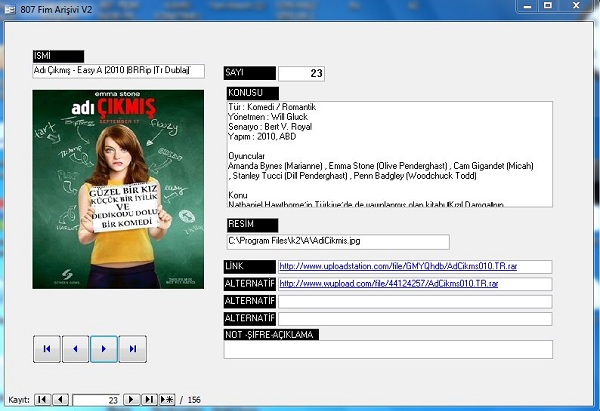Viewport: 600px width, 411px height.
Task: Click the text 'Yönetmen : Will Gluck'
Action: [x=268, y=117]
